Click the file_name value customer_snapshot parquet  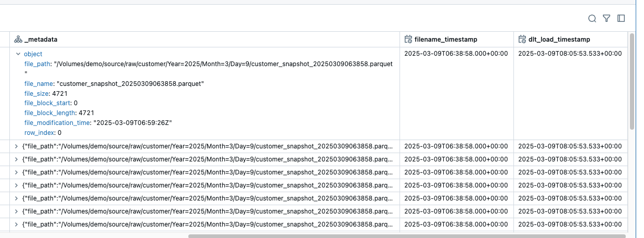[130, 84]
